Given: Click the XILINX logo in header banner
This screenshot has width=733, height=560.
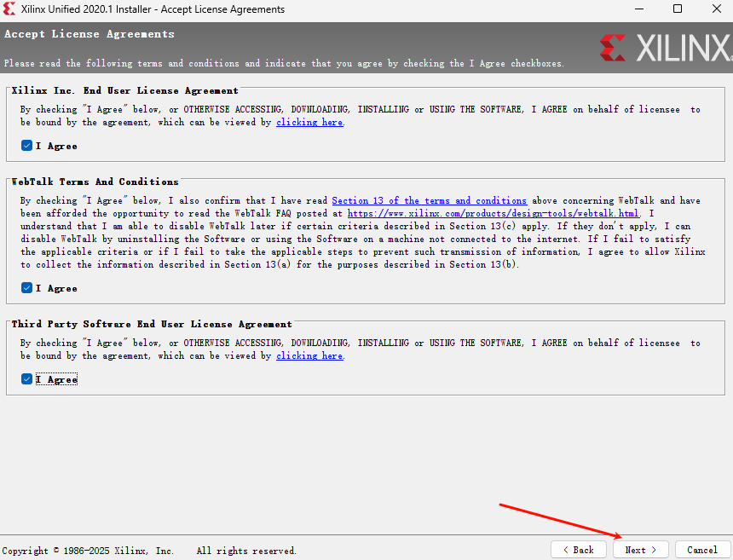Looking at the screenshot, I should click(664, 48).
